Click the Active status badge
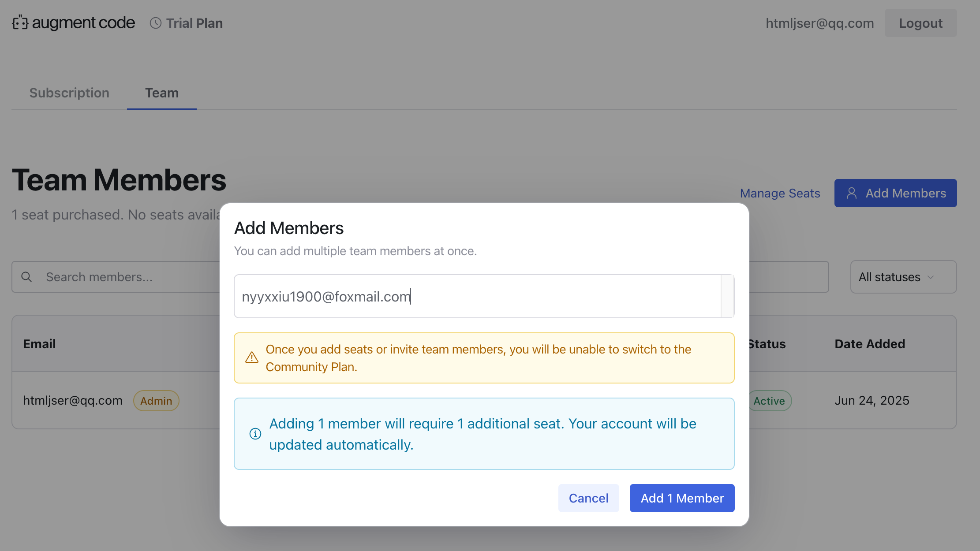This screenshot has height=551, width=980. [769, 401]
